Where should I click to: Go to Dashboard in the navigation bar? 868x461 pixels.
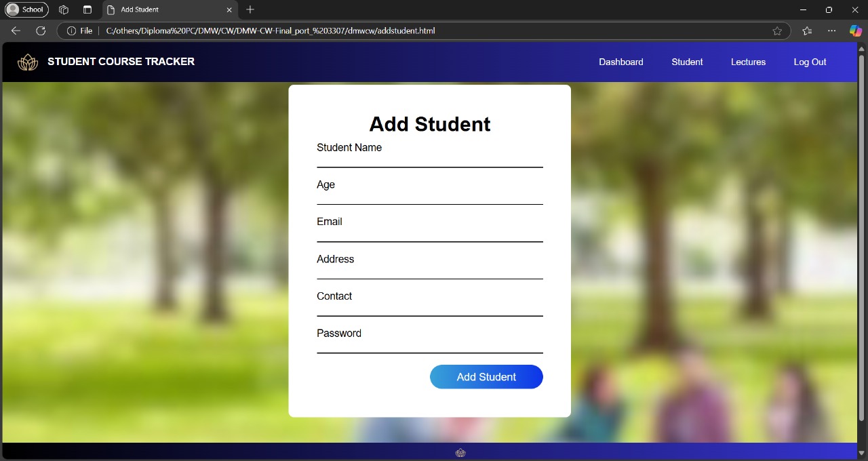tap(620, 62)
